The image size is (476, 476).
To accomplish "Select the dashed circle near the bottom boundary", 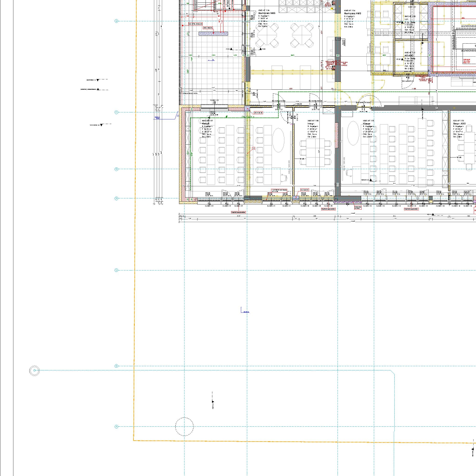I will point(184,427).
